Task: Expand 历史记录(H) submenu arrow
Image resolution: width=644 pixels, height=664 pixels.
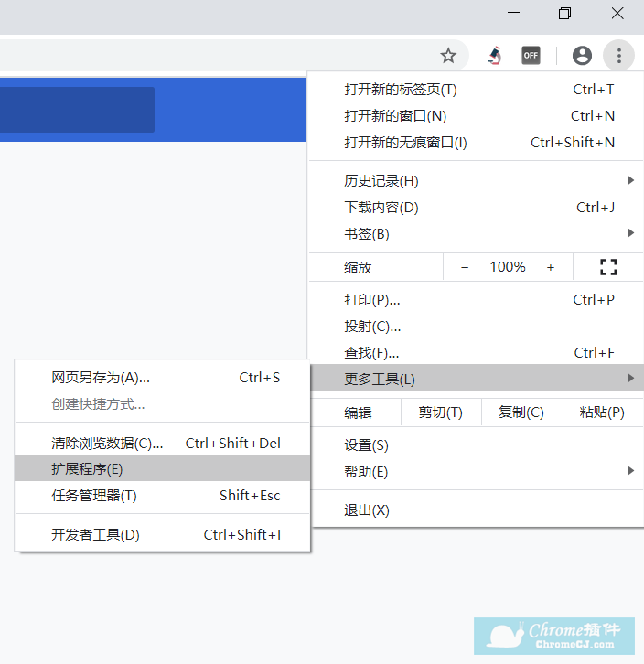Action: tap(630, 181)
